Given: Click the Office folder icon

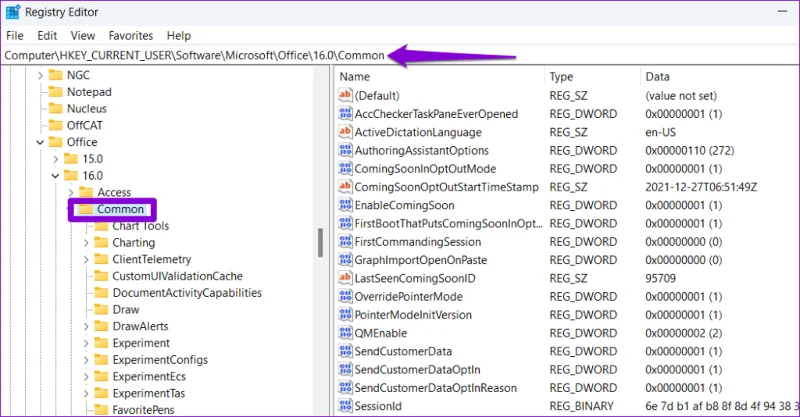Looking at the screenshot, I should tap(55, 142).
